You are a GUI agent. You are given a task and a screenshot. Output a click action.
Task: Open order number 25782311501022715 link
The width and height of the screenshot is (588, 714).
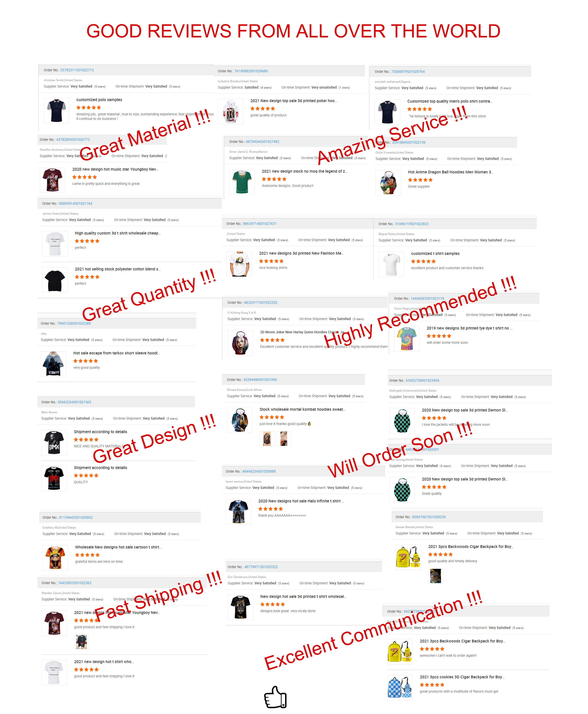tap(77, 70)
